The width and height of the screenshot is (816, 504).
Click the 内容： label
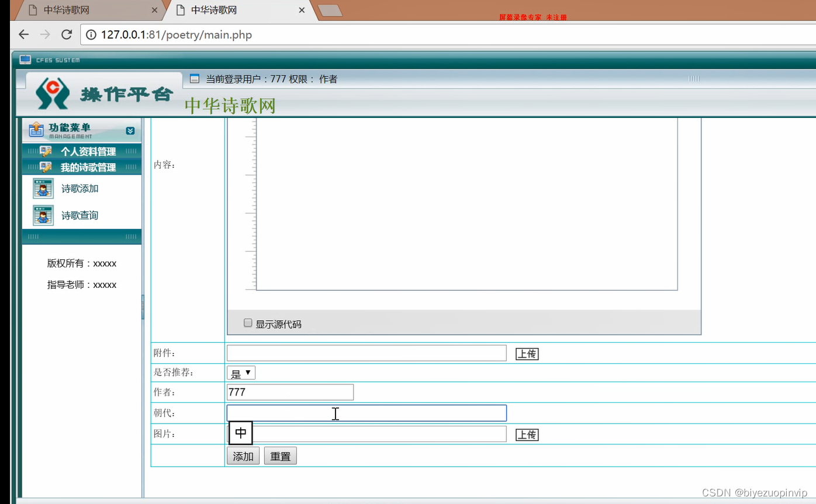[x=165, y=165]
